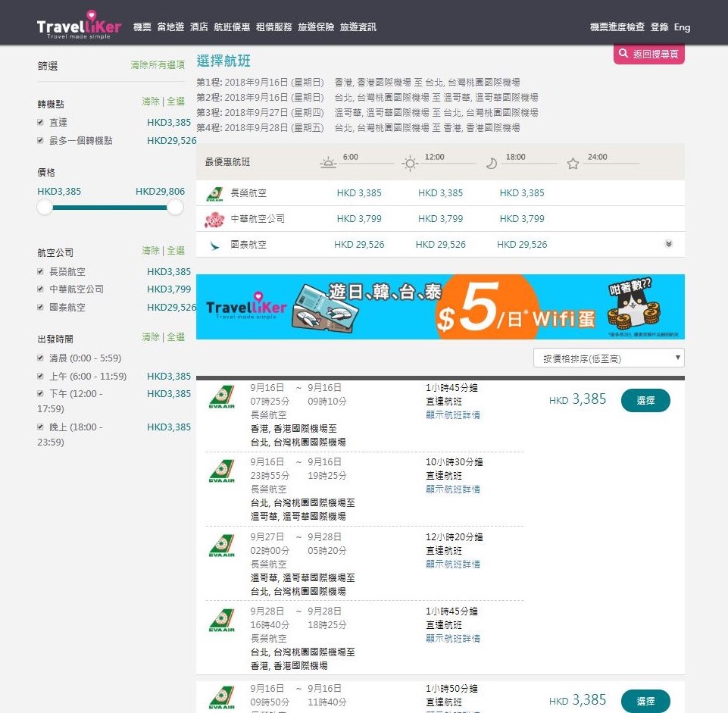This screenshot has height=713, width=728.
Task: Click 機票進度檢查 in header
Action: click(x=617, y=27)
